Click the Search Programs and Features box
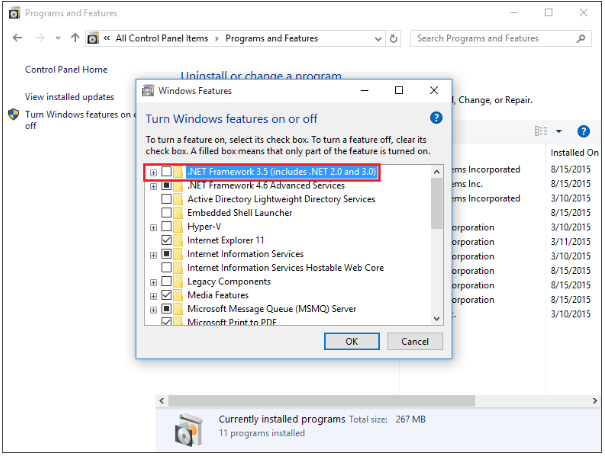 [x=500, y=39]
